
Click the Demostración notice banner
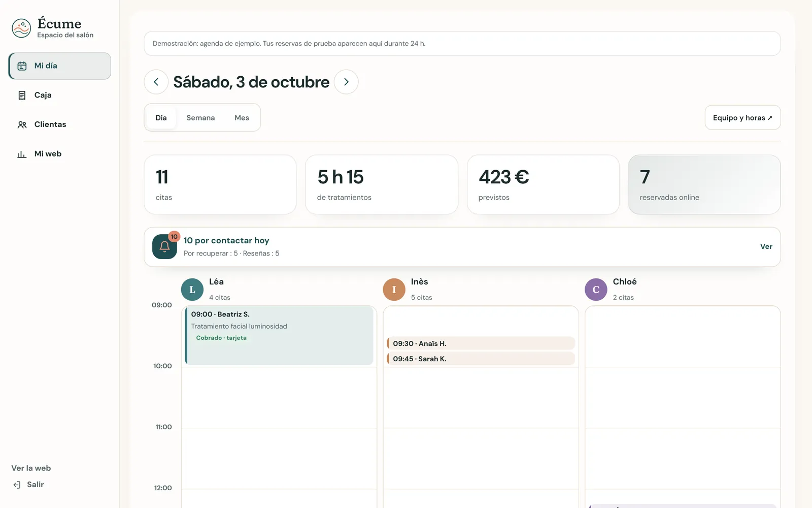coord(462,44)
